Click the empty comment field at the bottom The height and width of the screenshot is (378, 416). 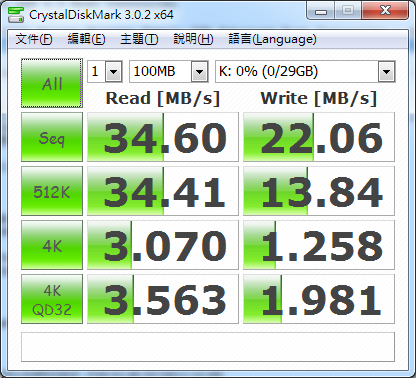point(208,347)
